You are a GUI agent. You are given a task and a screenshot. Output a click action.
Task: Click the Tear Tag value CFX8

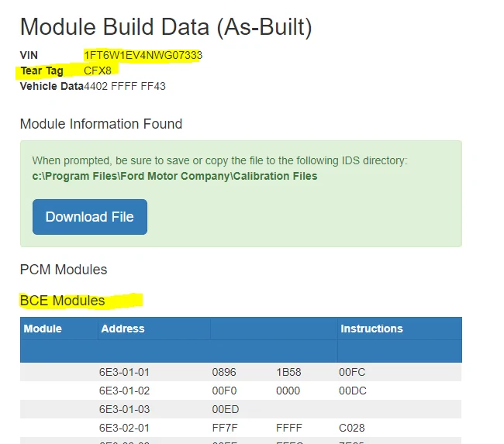(98, 71)
